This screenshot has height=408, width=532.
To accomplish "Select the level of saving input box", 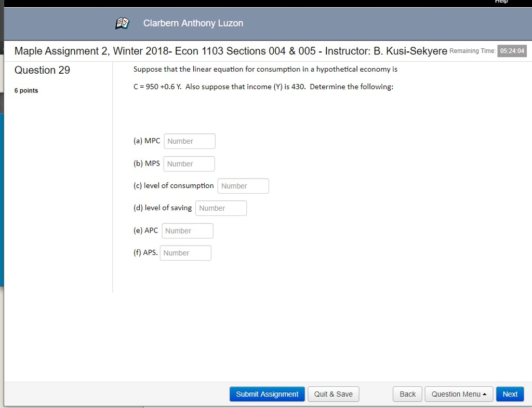I will [x=221, y=208].
